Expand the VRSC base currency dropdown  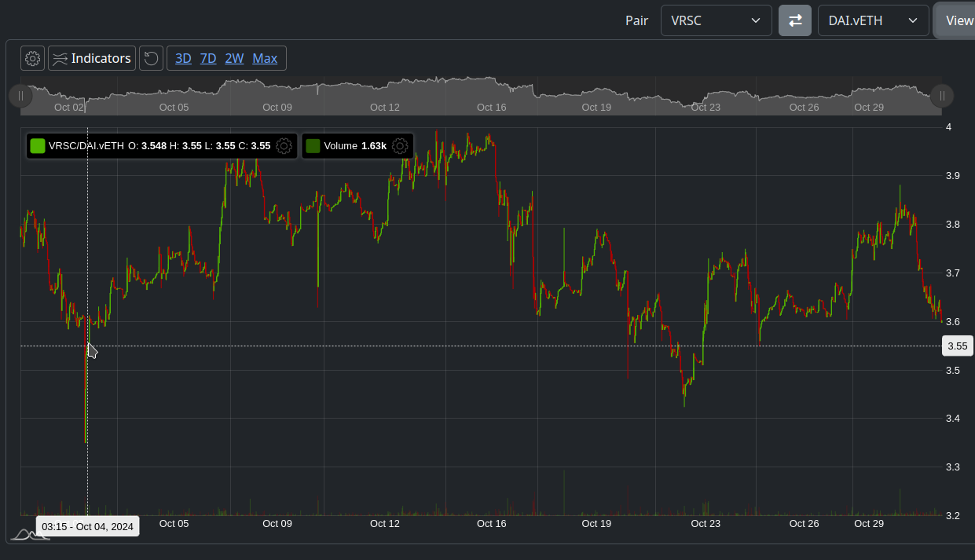pyautogui.click(x=716, y=20)
